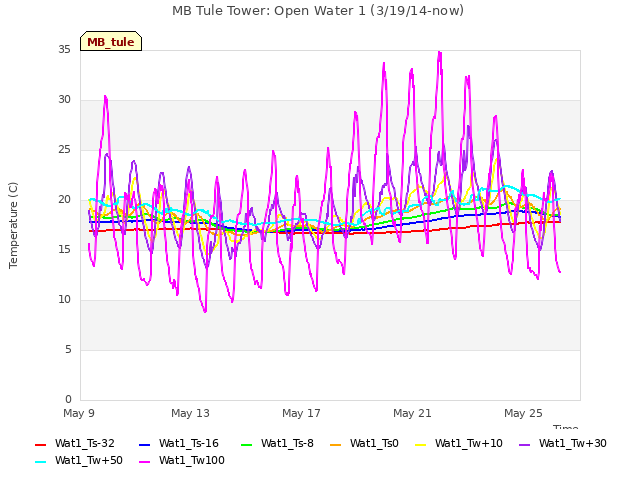Click the 30 y-axis tick label
Image resolution: width=640 pixels, height=480 pixels.
pos(64,100)
